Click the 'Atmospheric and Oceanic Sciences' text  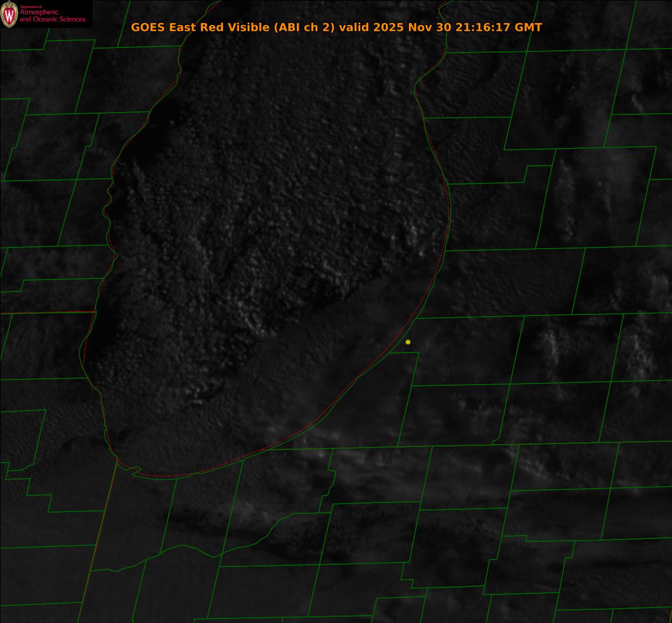tap(52, 16)
